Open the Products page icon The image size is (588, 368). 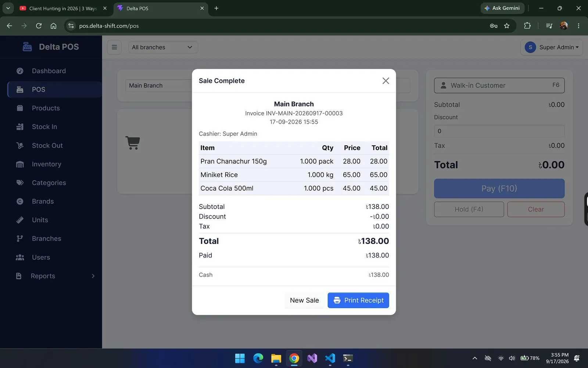(20, 108)
